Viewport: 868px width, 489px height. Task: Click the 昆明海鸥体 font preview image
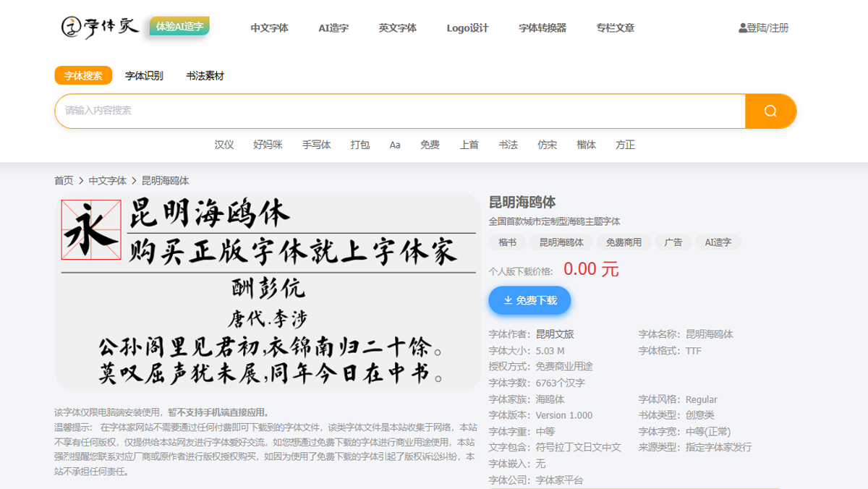tap(268, 292)
